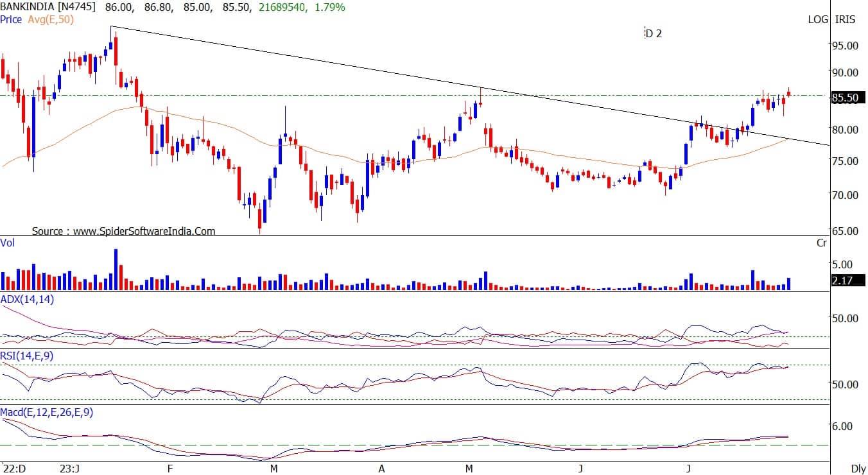Click the BANKINDIA [N4745] symbol label
Viewport: 868px width, 475px height.
pos(48,7)
